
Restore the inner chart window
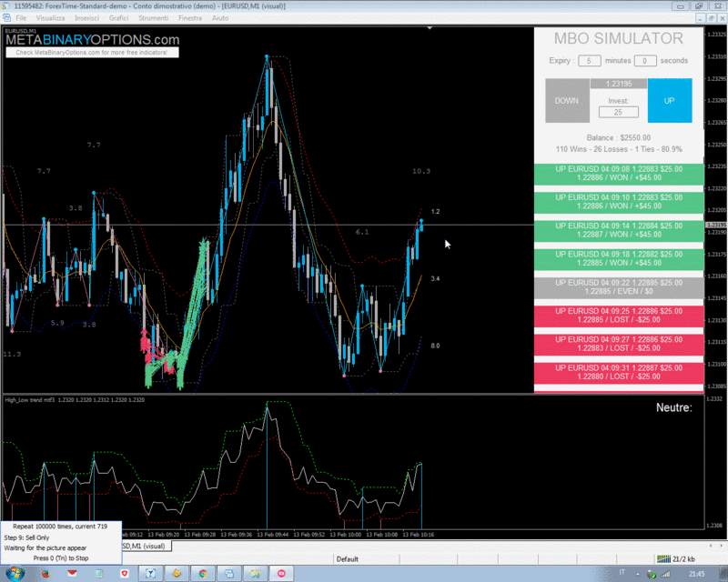click(x=712, y=18)
